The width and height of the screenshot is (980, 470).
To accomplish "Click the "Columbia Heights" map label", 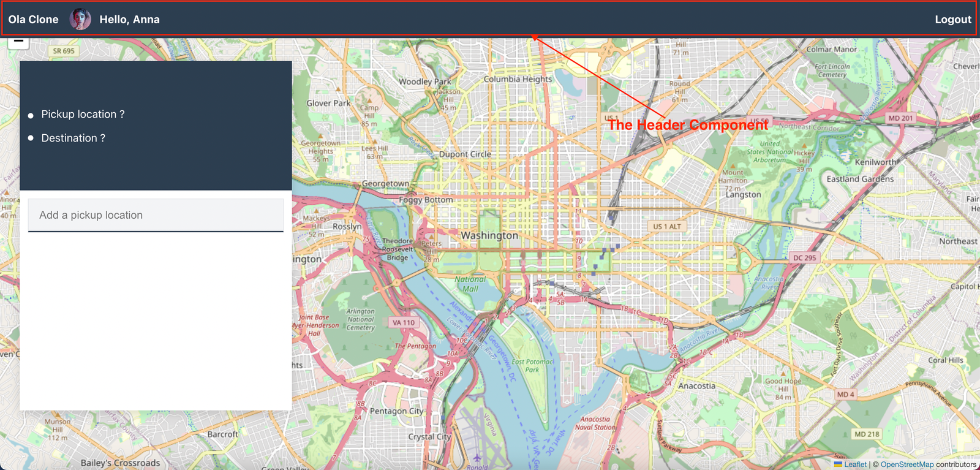I will click(x=518, y=79).
